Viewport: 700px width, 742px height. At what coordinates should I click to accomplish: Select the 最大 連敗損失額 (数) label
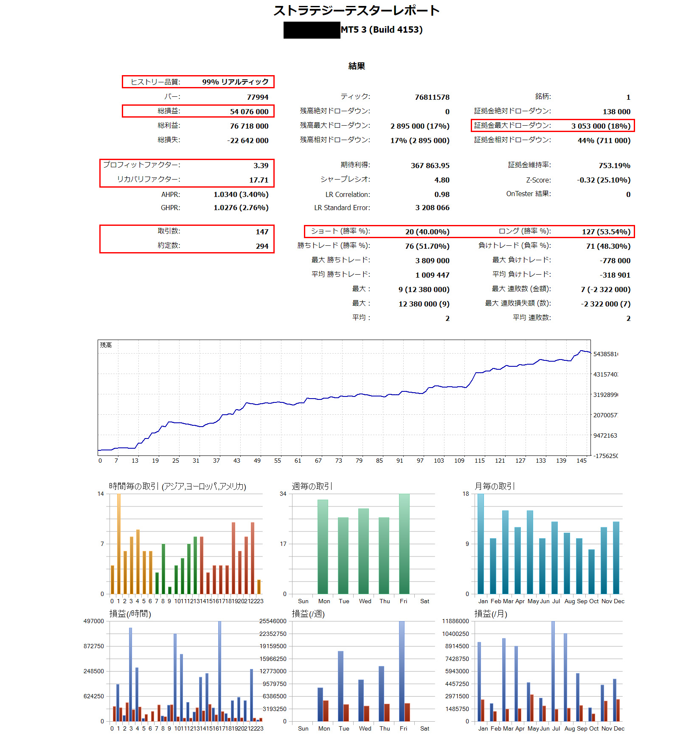point(518,304)
